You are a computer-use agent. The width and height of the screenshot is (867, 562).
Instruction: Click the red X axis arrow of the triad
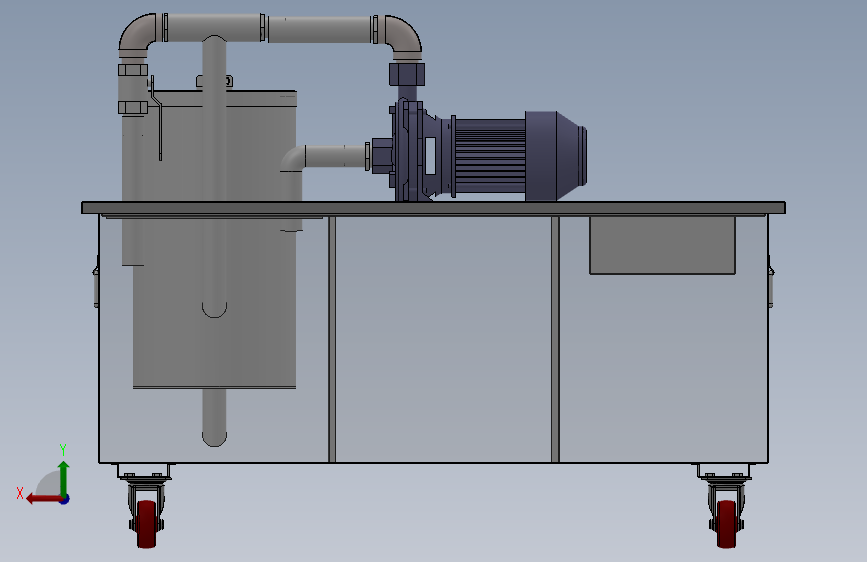pyautogui.click(x=44, y=499)
